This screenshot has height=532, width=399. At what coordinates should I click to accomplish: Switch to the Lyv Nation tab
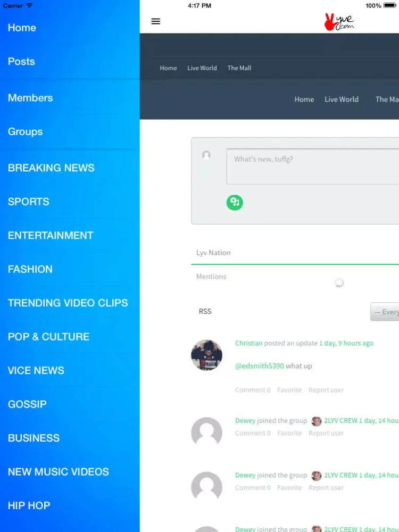point(213,253)
